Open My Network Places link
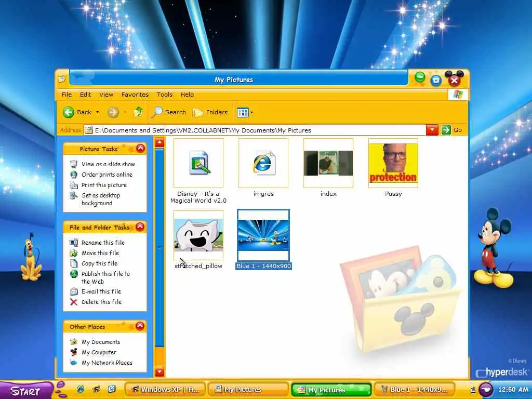This screenshot has height=399, width=532. [x=107, y=363]
